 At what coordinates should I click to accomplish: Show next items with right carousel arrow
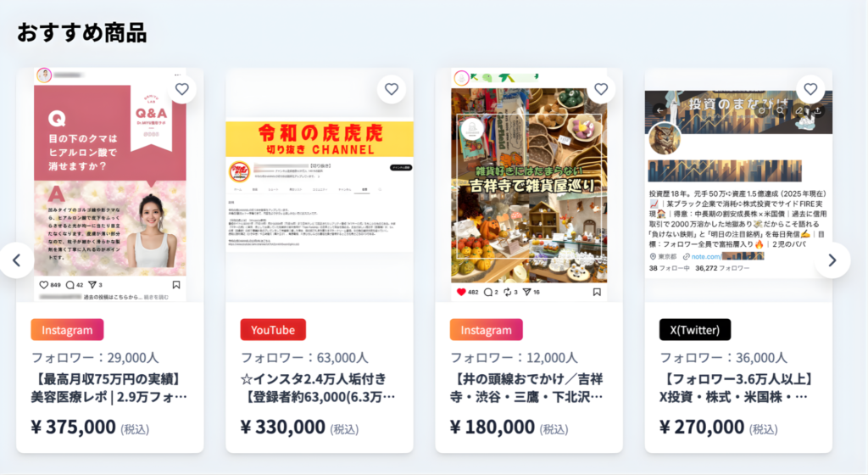[x=832, y=260]
